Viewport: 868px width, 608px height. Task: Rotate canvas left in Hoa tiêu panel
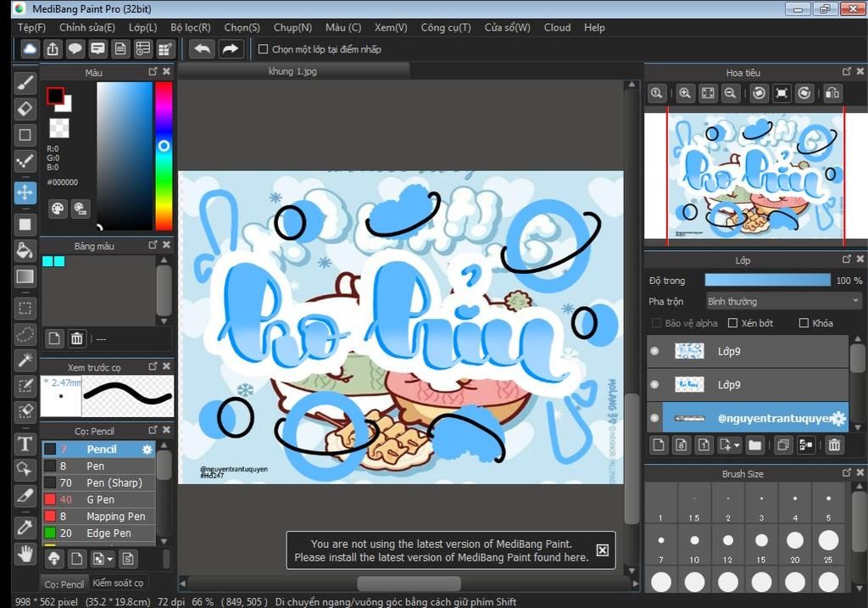759,93
